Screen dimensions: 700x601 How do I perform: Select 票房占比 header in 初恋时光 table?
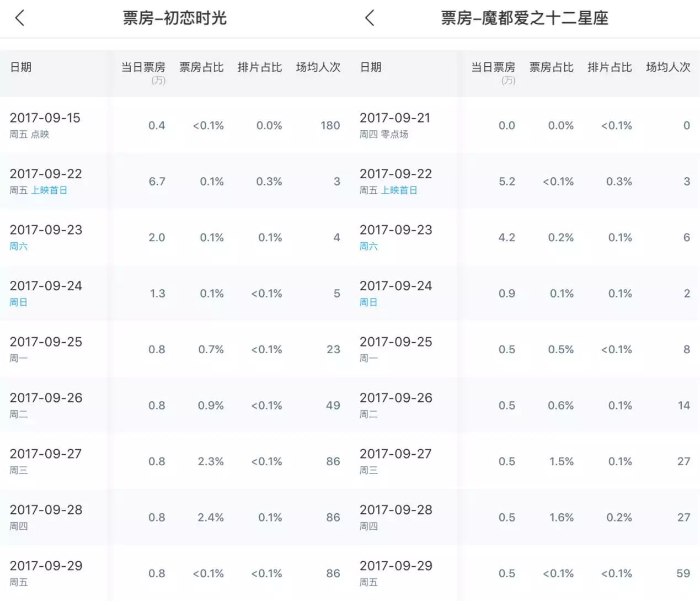click(x=201, y=67)
